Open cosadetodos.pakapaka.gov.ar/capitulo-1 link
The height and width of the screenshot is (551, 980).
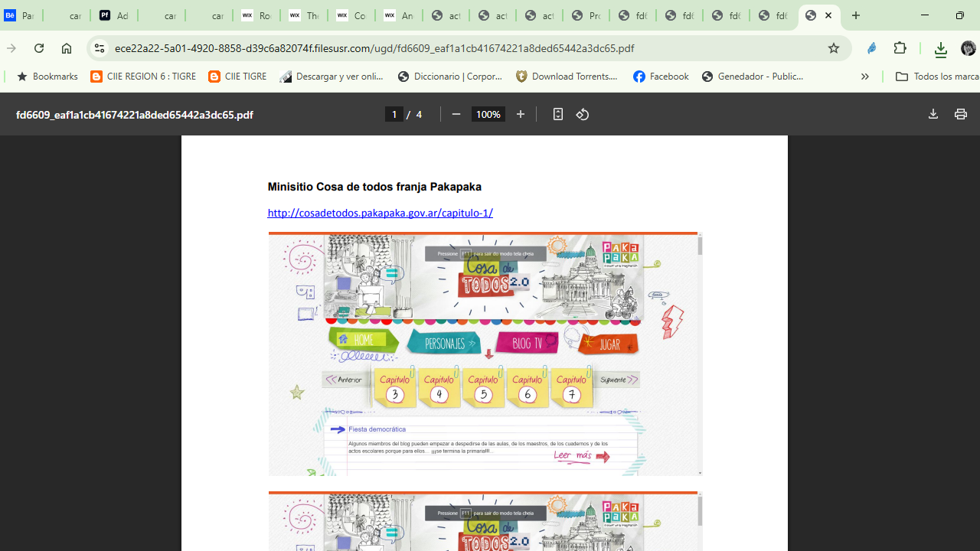click(380, 213)
